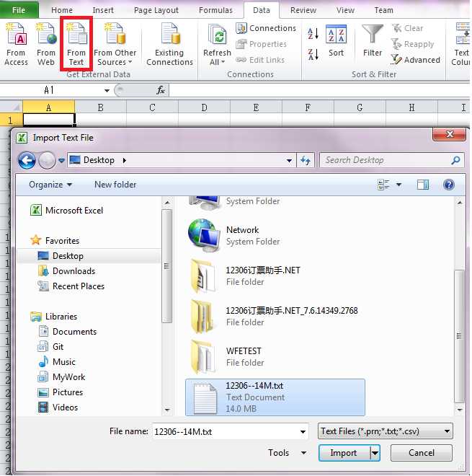Select Microsoft Excel in navigation pane
This screenshot has height=476, width=472.
click(67, 211)
